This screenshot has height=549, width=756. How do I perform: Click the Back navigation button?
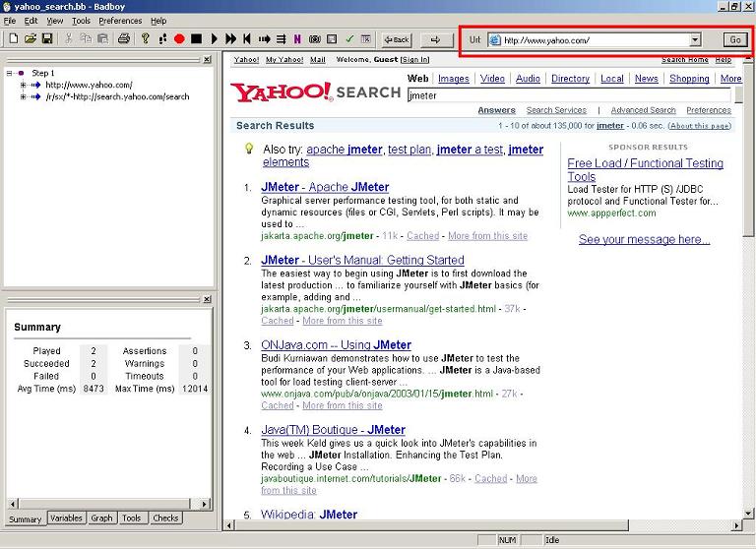(x=397, y=40)
